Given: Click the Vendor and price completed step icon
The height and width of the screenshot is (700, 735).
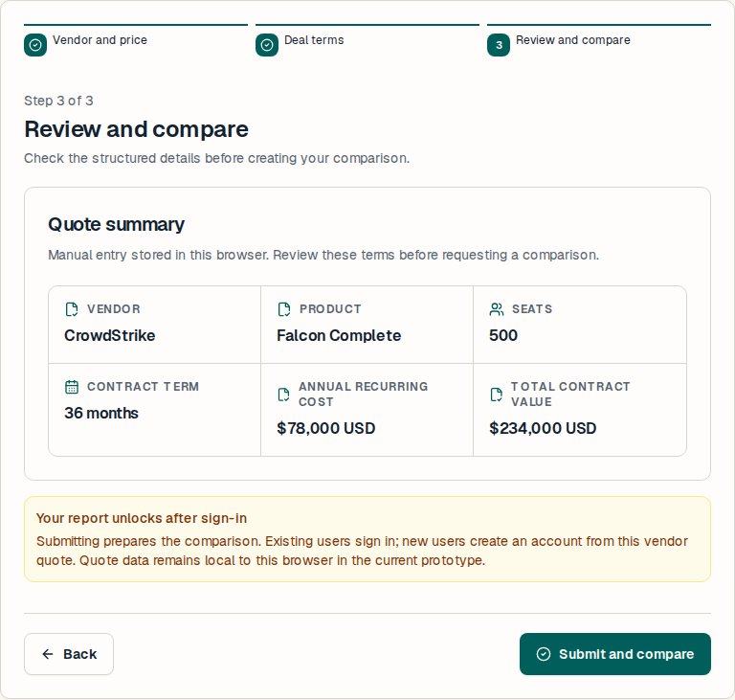Looking at the screenshot, I should point(35,45).
